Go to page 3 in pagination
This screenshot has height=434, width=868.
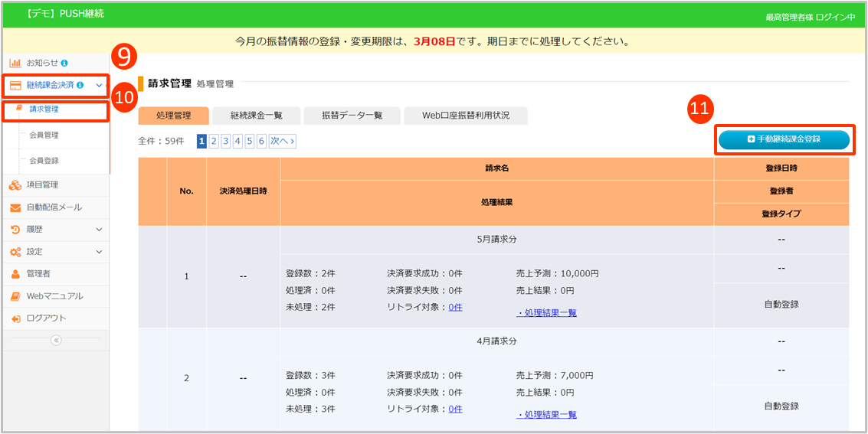pyautogui.click(x=226, y=141)
